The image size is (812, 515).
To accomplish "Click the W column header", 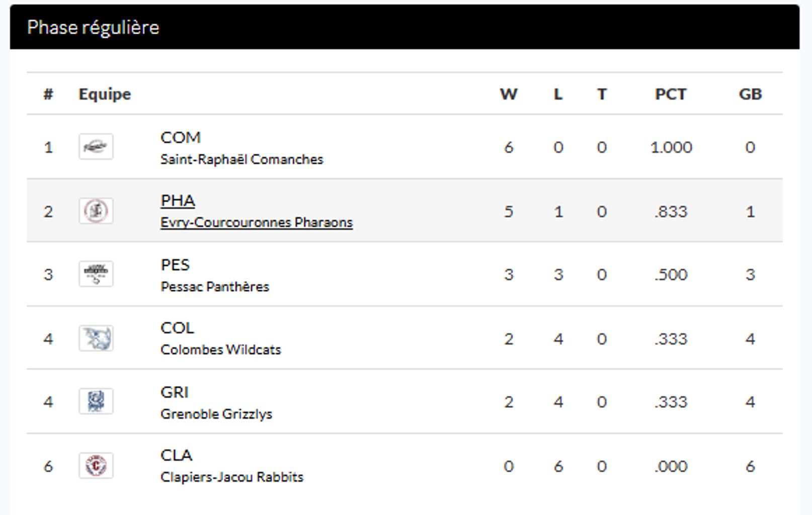I will click(508, 94).
